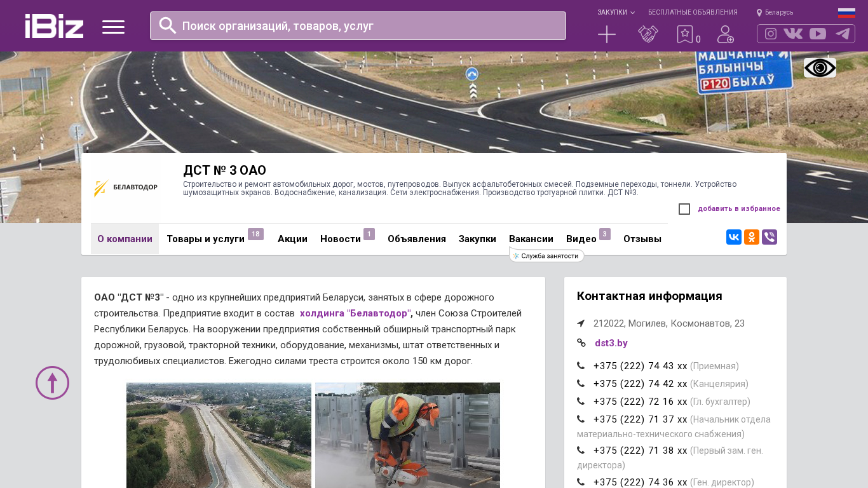
Task: Check the добавить в избранное checkbox
Action: pyautogui.click(x=684, y=209)
